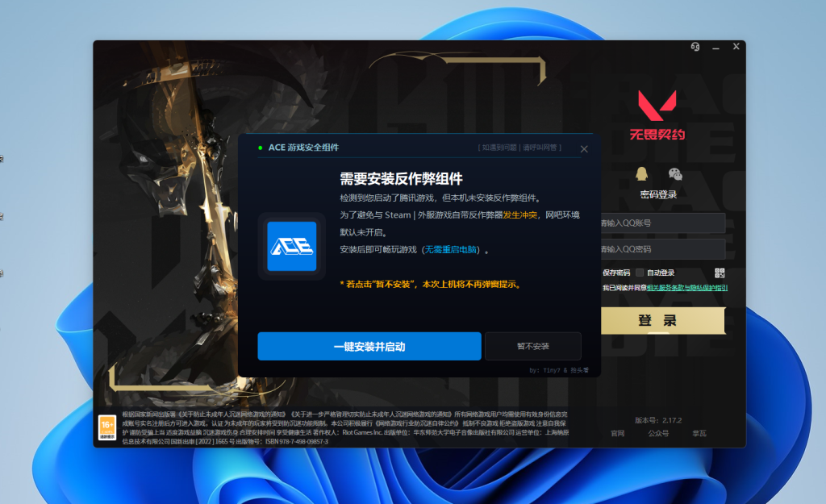
Task: Choose 暂不安装 to skip installing
Action: [533, 347]
